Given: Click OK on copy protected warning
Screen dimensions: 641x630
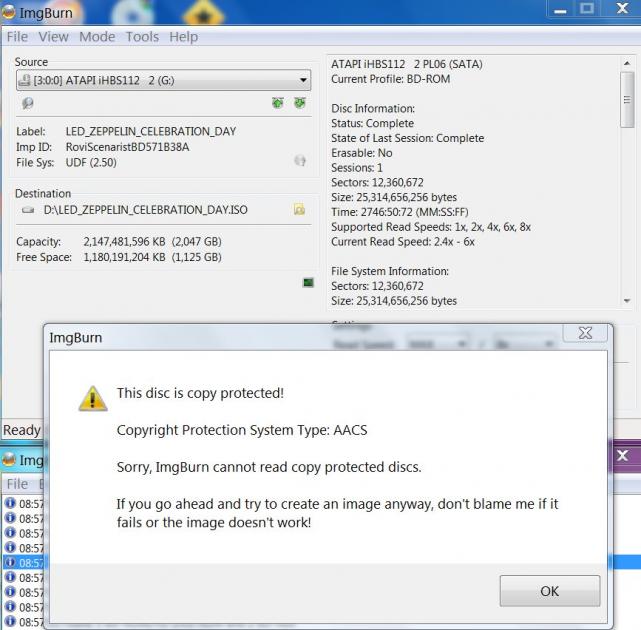Looking at the screenshot, I should pos(550,591).
